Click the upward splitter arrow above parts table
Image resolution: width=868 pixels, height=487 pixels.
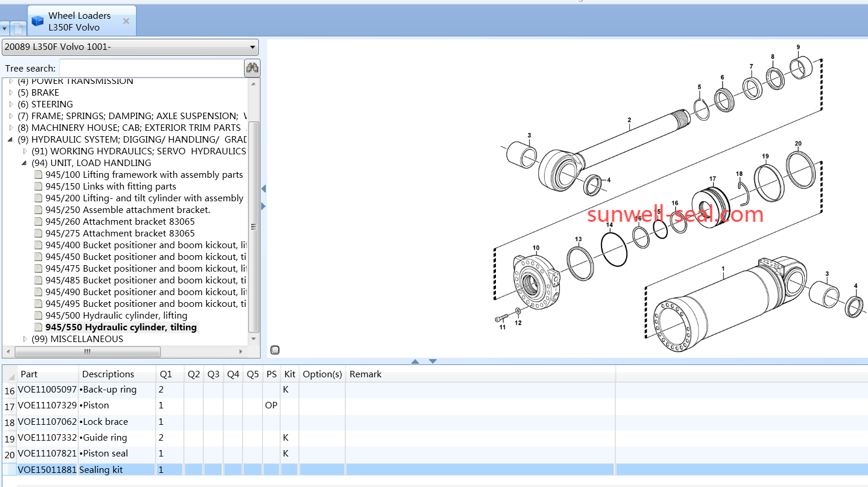tap(416, 361)
